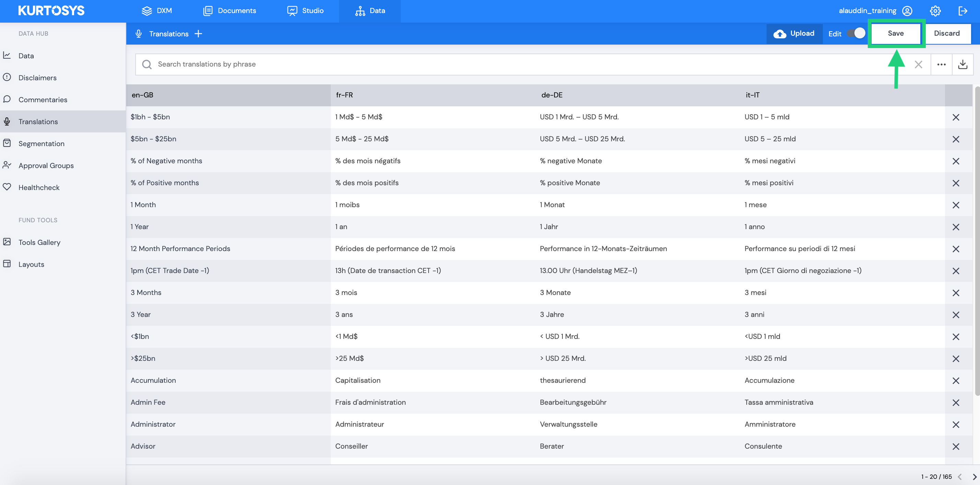Select Translations in the sidebar
Viewport: 980px width, 485px height.
63,122
